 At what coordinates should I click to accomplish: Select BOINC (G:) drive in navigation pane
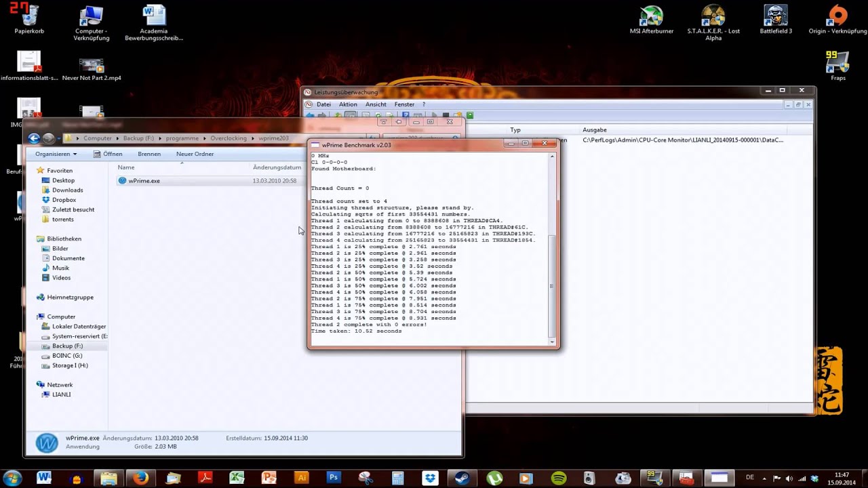(67, 355)
